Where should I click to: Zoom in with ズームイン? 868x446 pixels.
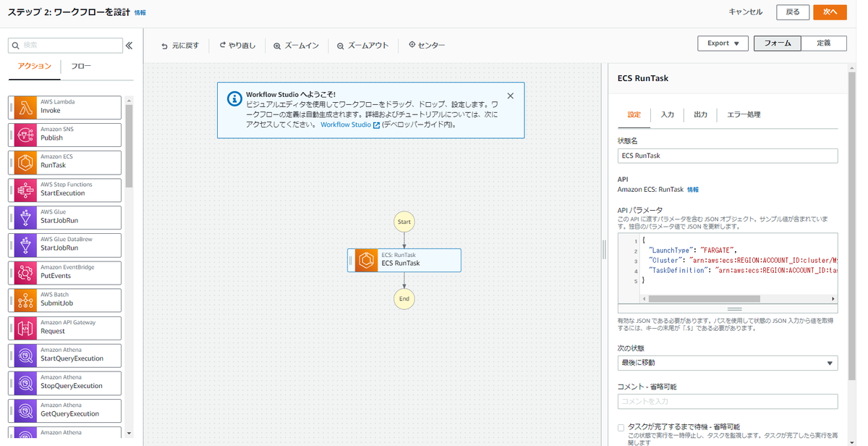point(296,46)
